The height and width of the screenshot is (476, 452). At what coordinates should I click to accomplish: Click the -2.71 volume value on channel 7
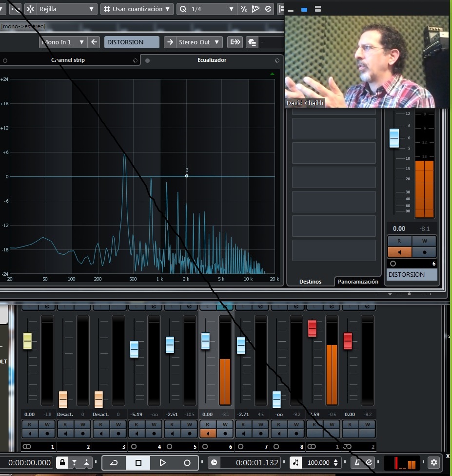[243, 415]
